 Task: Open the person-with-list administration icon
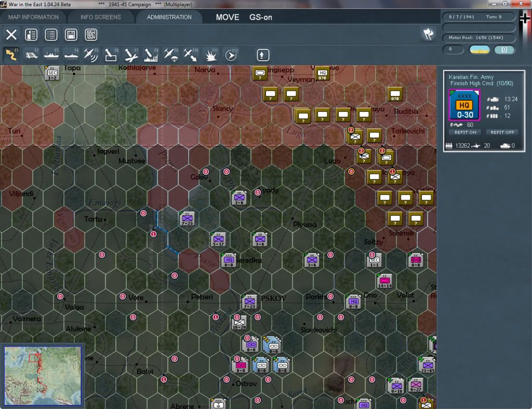coord(31,35)
